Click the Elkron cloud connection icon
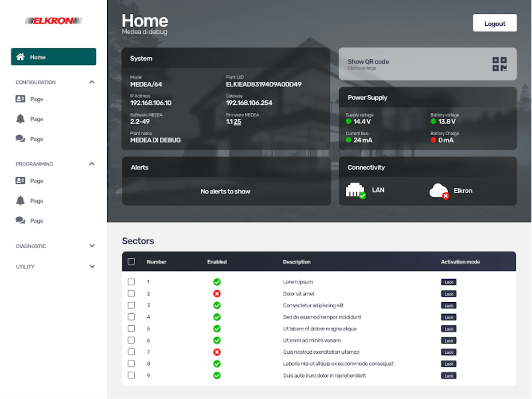Screen dimensions: 532x399 439,191
